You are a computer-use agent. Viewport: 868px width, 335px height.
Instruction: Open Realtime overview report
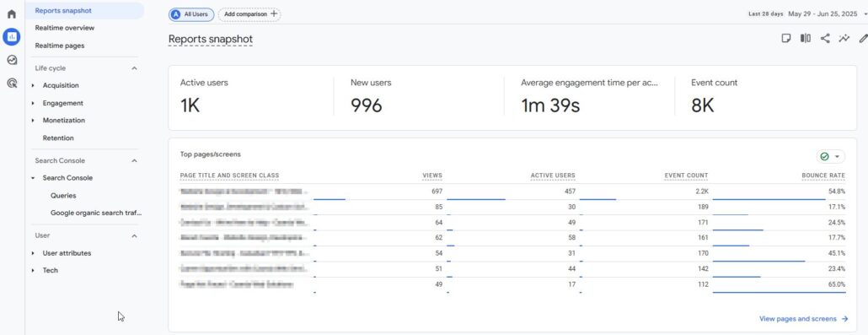pyautogui.click(x=65, y=28)
